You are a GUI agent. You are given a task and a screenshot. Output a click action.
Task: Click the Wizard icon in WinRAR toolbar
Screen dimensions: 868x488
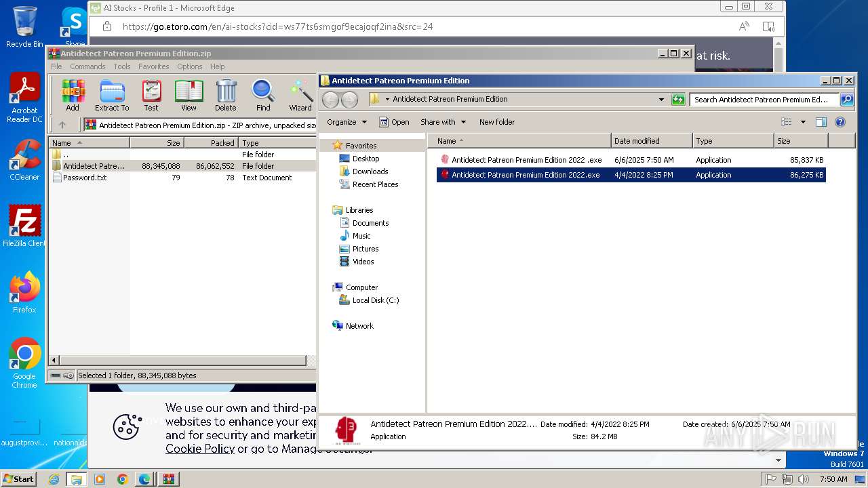coord(300,95)
